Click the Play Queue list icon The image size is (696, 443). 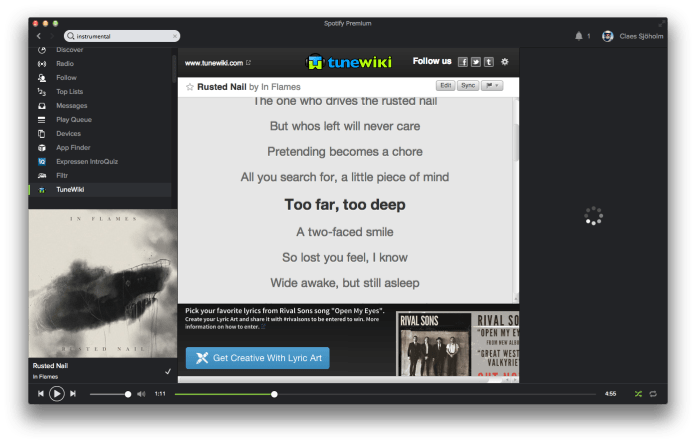tap(42, 119)
